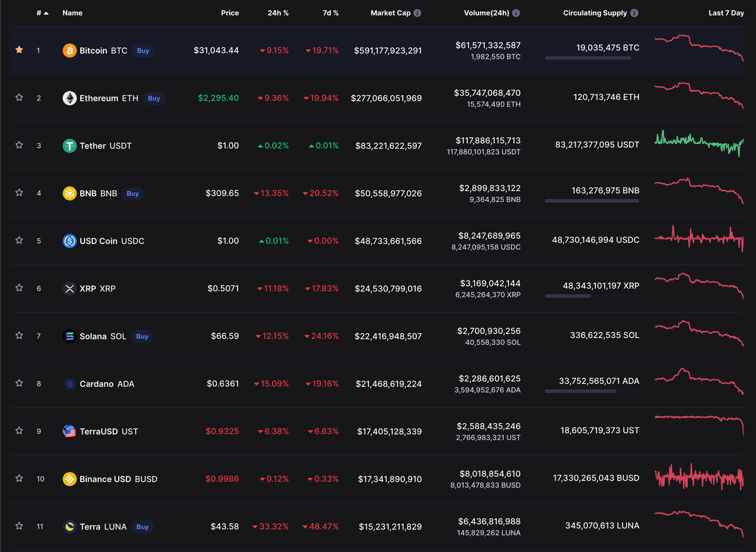Viewport: 756px width, 552px height.
Task: Star the USD Coin row
Action: (x=19, y=240)
